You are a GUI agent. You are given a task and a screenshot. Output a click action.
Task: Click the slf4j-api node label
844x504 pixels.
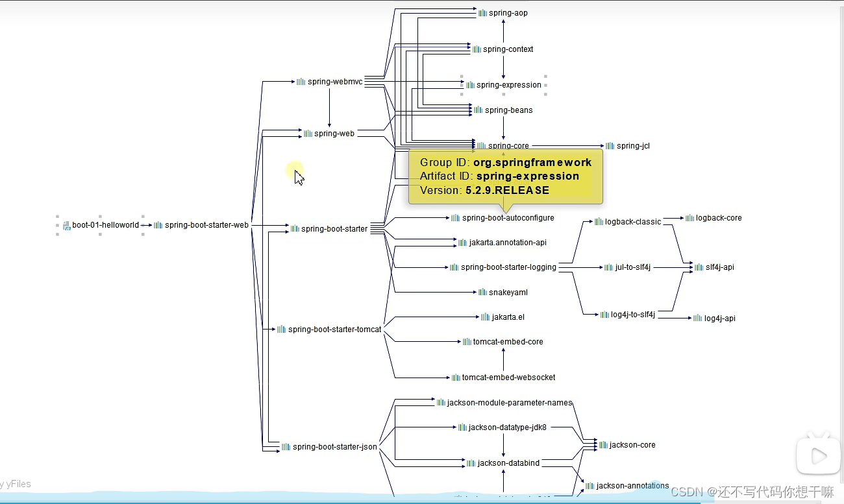coord(720,267)
